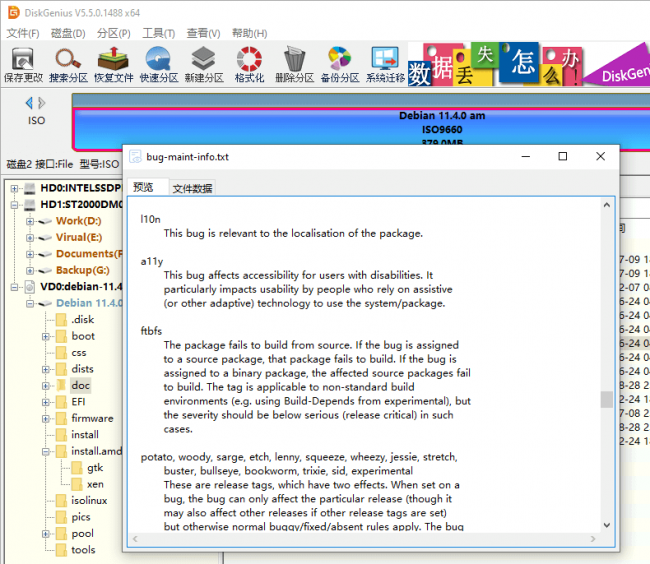Image resolution: width=650 pixels, height=564 pixels.
Task: Click the horizontal scroll-left arrow in preview
Action: 135,539
